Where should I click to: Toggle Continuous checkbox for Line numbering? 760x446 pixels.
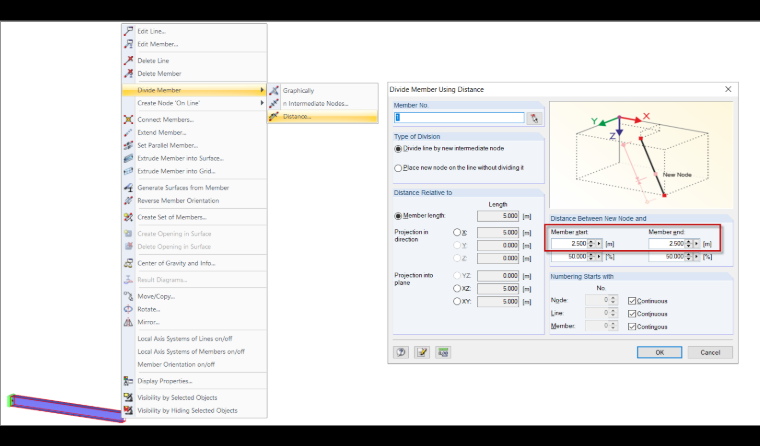[632, 314]
